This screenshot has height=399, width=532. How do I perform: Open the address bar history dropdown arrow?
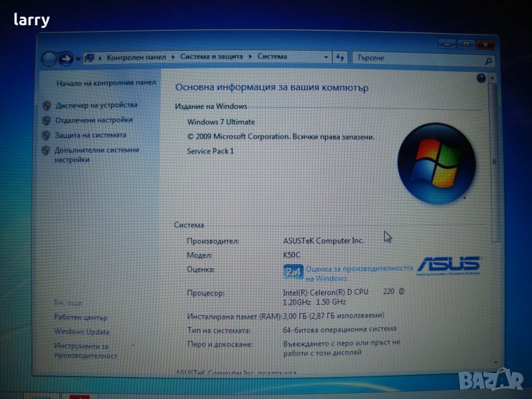tap(326, 58)
